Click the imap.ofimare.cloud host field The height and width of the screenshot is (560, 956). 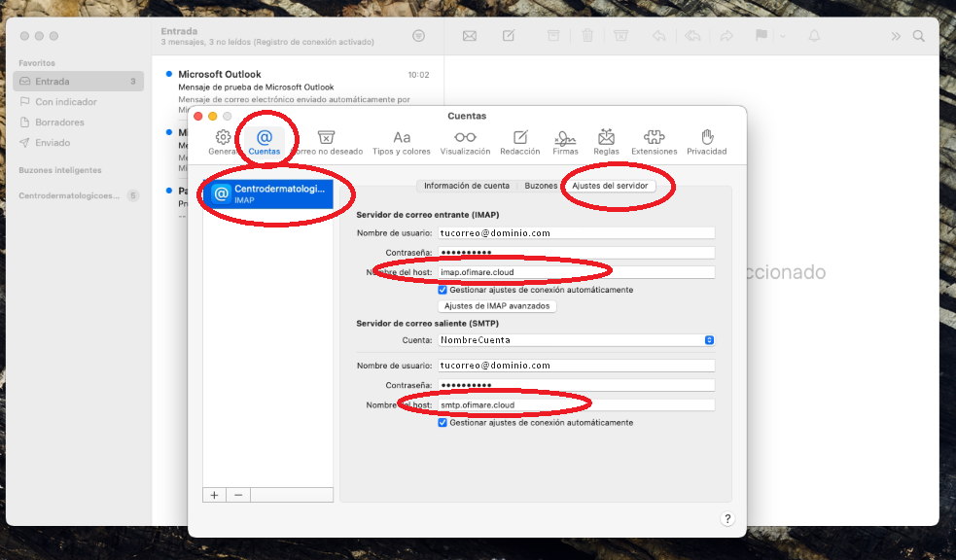(x=576, y=272)
